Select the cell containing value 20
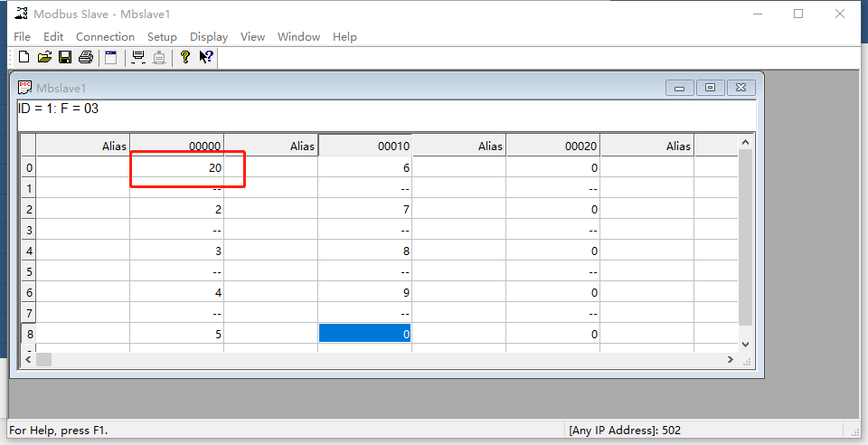The image size is (868, 445). tap(176, 167)
